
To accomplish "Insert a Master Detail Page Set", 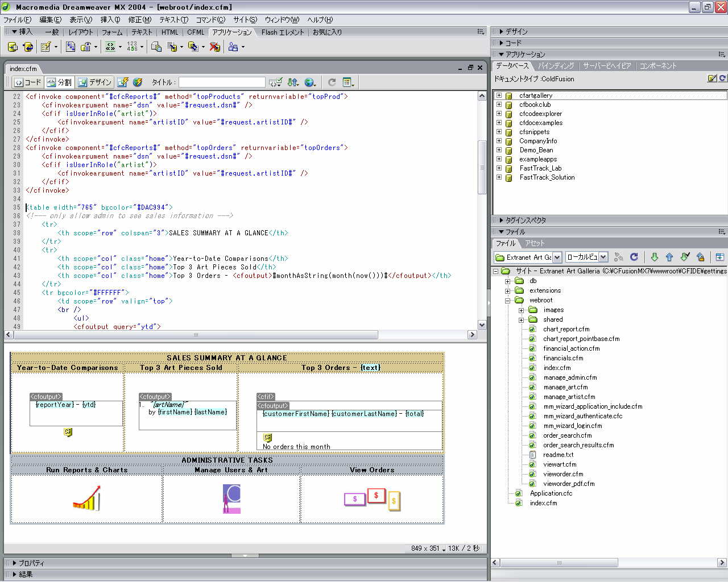I will (x=156, y=47).
